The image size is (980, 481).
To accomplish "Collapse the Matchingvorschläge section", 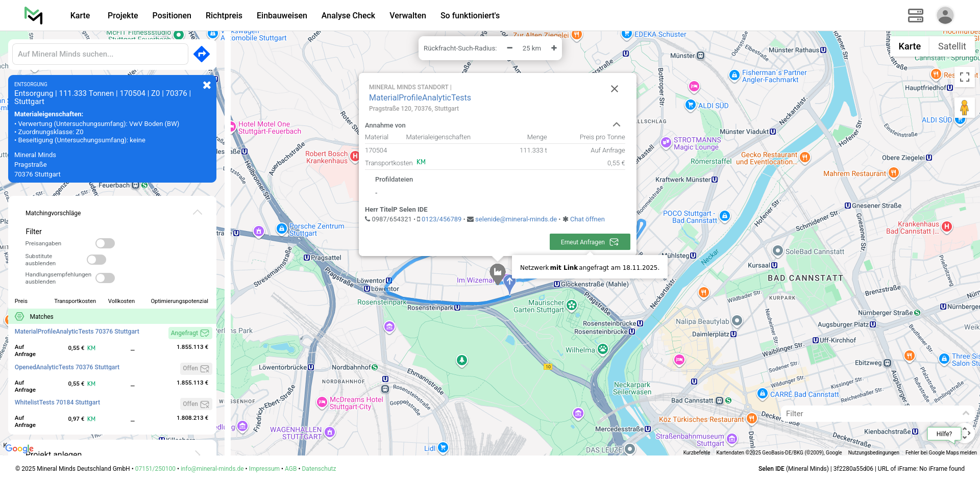I will coord(198,213).
